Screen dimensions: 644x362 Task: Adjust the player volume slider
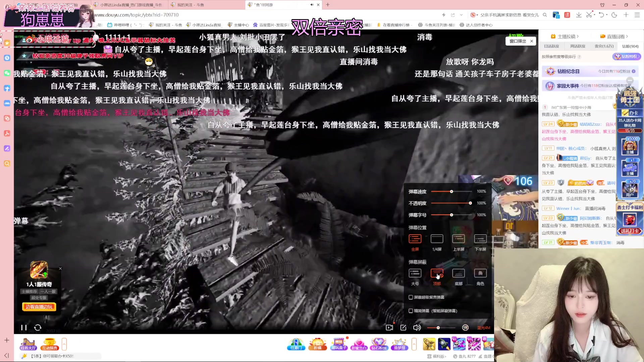pos(441,327)
